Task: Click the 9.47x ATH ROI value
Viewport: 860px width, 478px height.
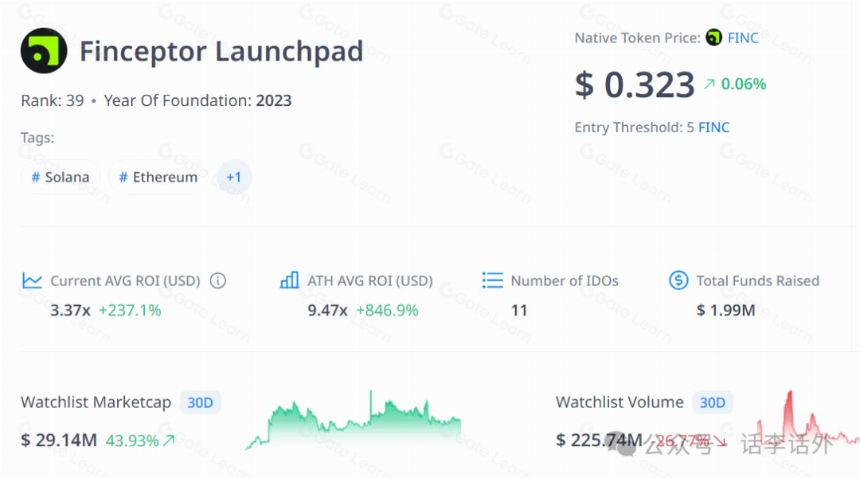Action: pos(327,310)
